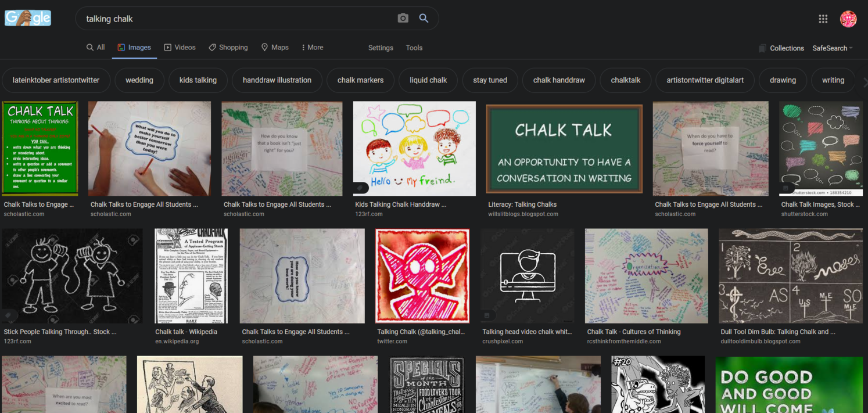Open the Google apps grid
Screen dimensions: 868x413
pos(823,19)
